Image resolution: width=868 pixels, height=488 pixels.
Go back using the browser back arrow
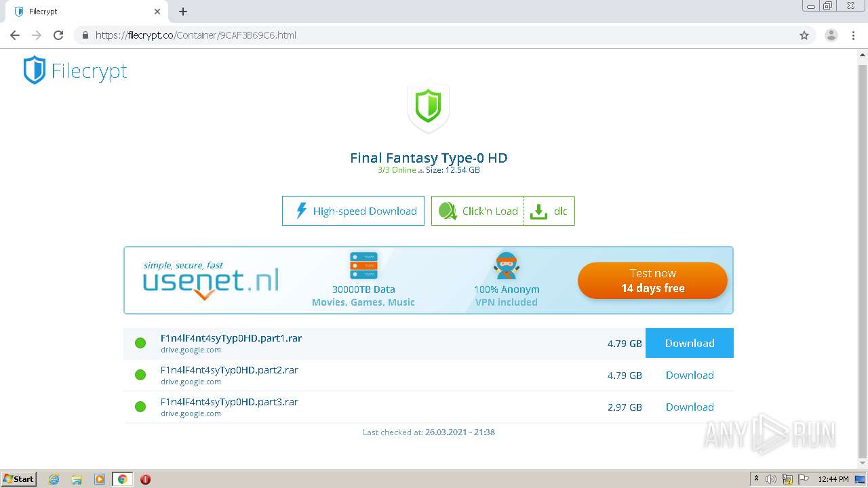15,35
